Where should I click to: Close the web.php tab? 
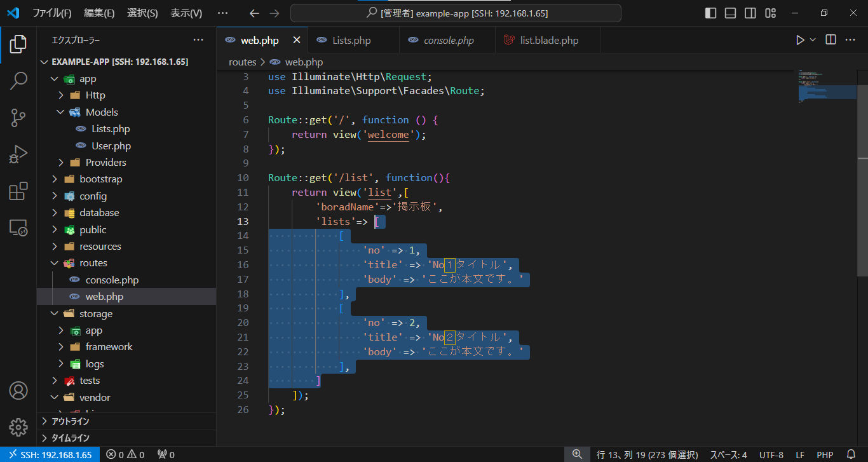(x=297, y=40)
